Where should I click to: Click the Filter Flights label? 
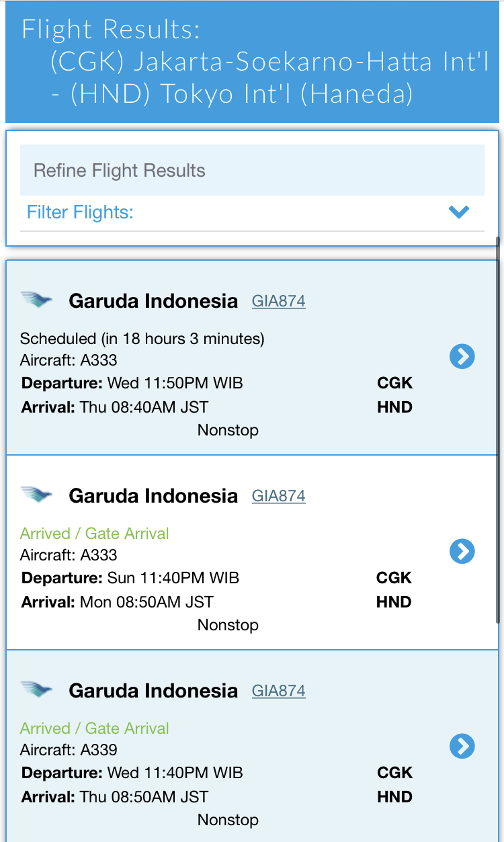tap(80, 212)
